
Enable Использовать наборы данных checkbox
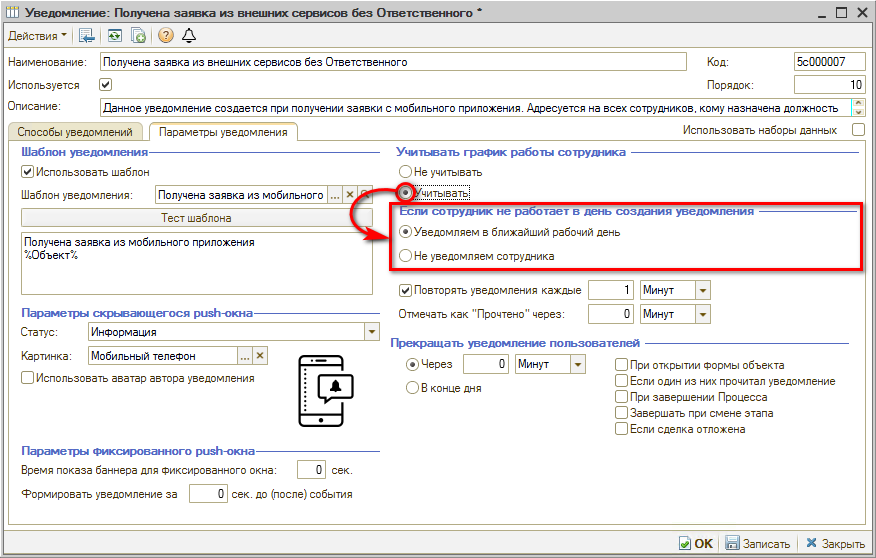coord(857,130)
